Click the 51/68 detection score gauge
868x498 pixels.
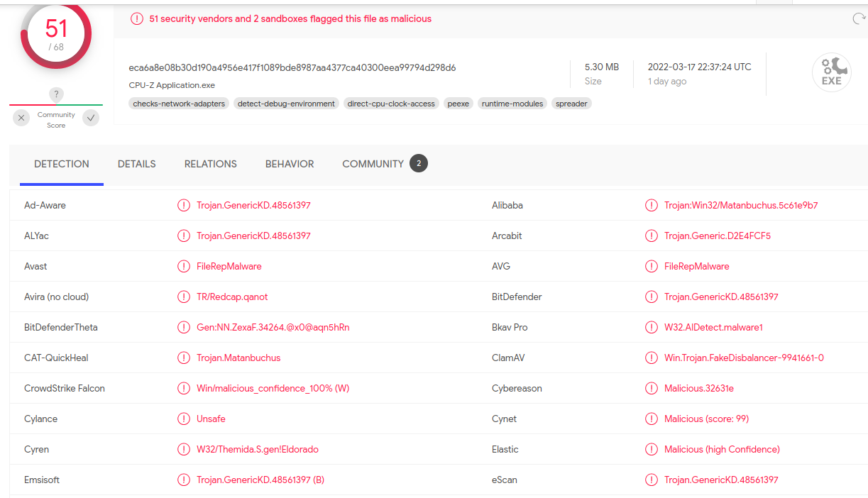[56, 34]
